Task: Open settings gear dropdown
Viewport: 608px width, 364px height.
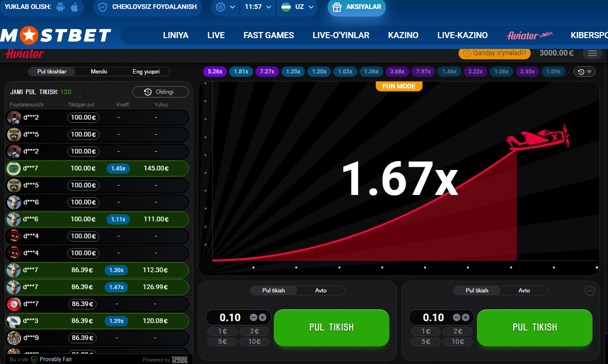Action: click(x=225, y=7)
